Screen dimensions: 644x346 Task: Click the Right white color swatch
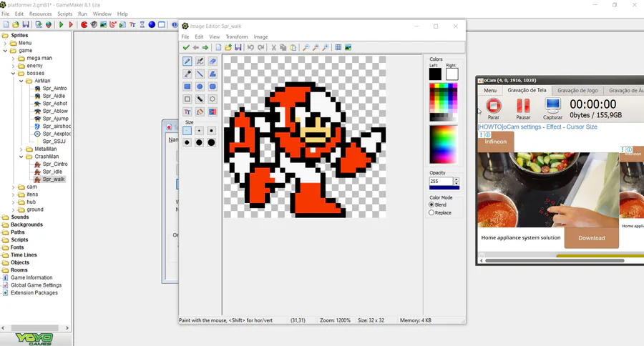[452, 74]
